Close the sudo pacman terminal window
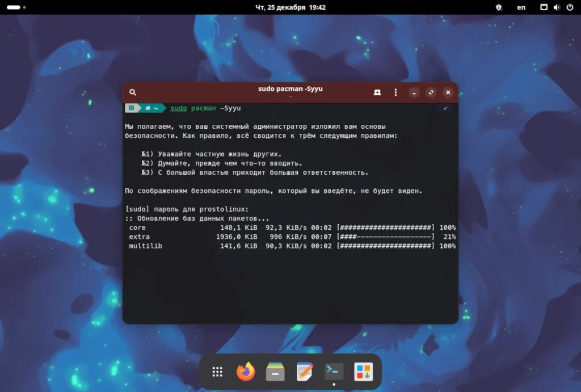This screenshot has height=392, width=581. click(448, 92)
